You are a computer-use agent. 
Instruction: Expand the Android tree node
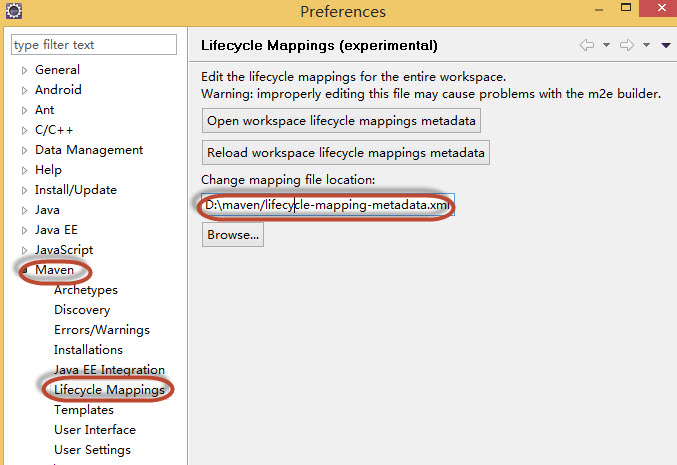(x=24, y=90)
